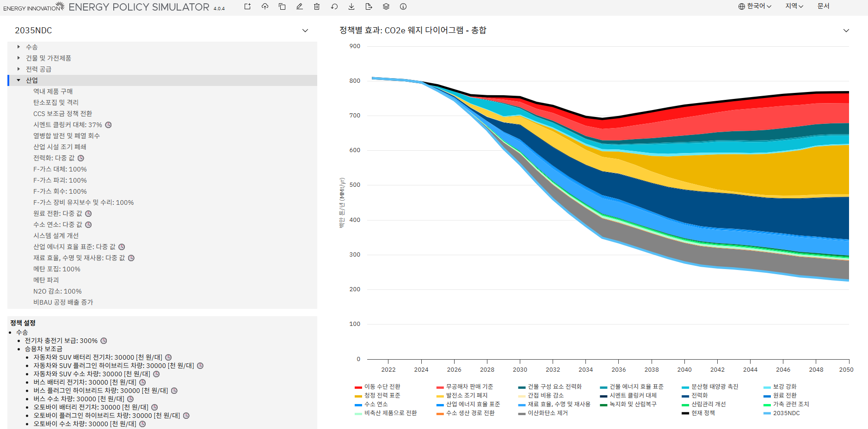The height and width of the screenshot is (429, 868).
Task: Click the new scenario icon
Action: [247, 6]
